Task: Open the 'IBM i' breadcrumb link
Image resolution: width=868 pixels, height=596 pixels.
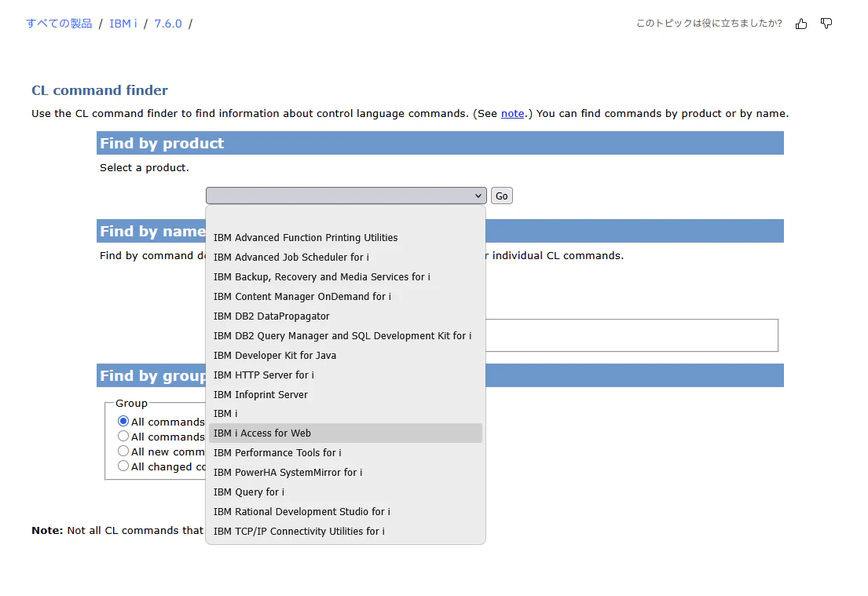Action: point(123,24)
